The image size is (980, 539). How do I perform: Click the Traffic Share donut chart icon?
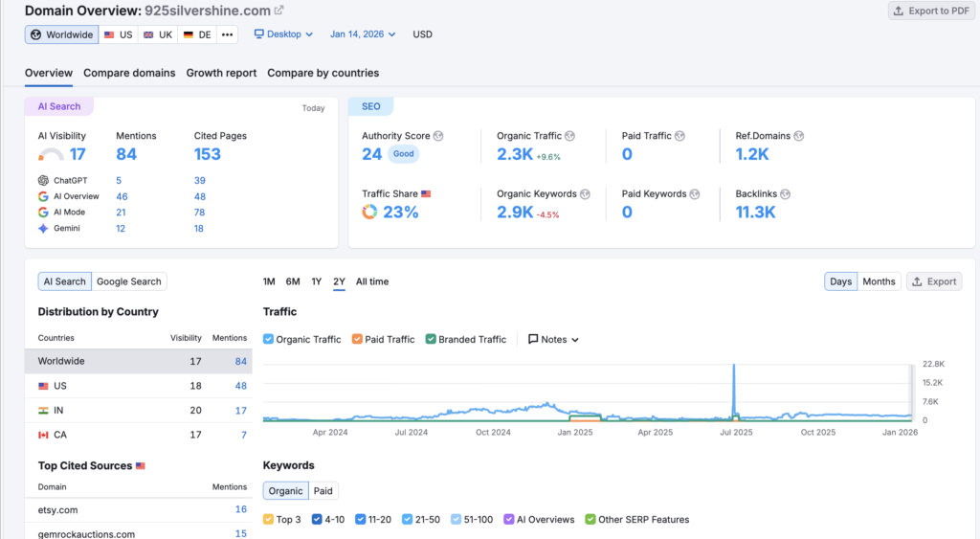tap(369, 212)
